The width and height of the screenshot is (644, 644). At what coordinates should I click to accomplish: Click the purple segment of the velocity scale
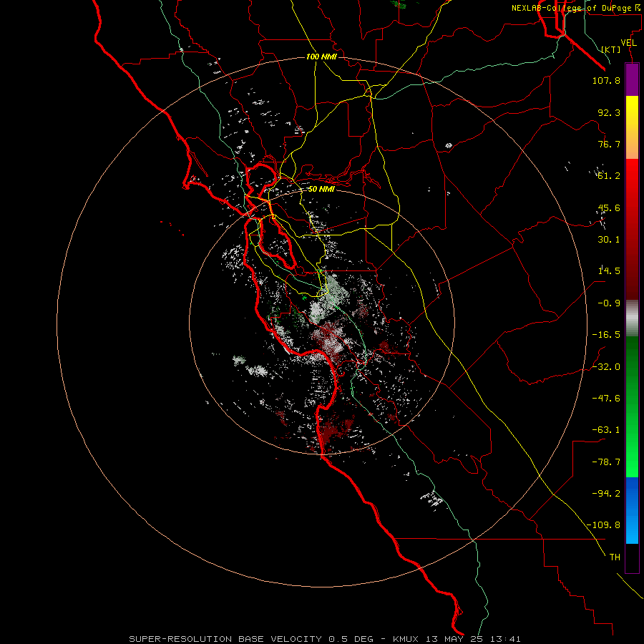tap(632, 79)
